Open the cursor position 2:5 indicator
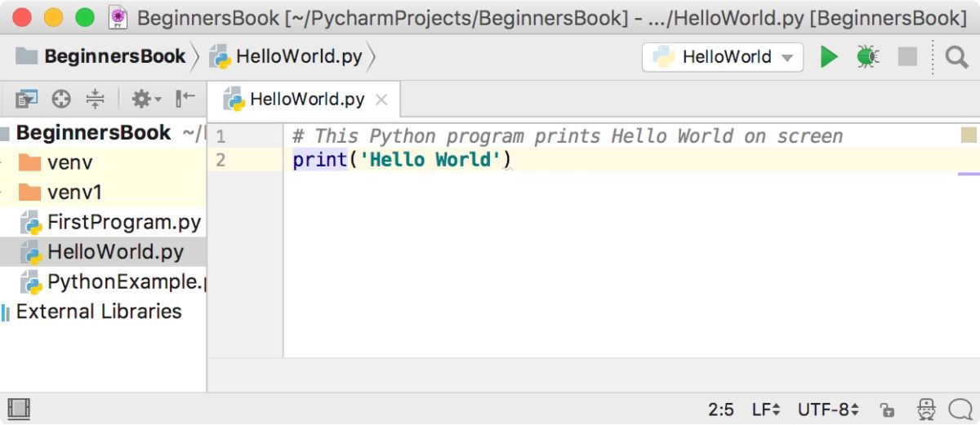This screenshot has width=980, height=425. [720, 410]
